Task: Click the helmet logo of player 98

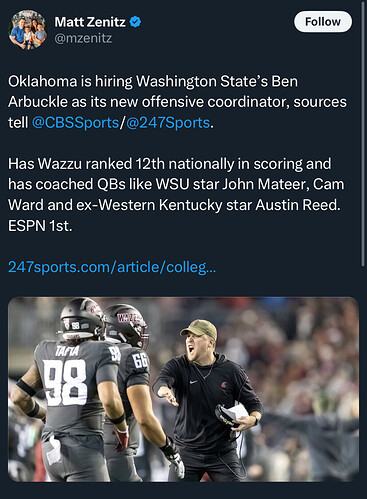Action: point(94,309)
